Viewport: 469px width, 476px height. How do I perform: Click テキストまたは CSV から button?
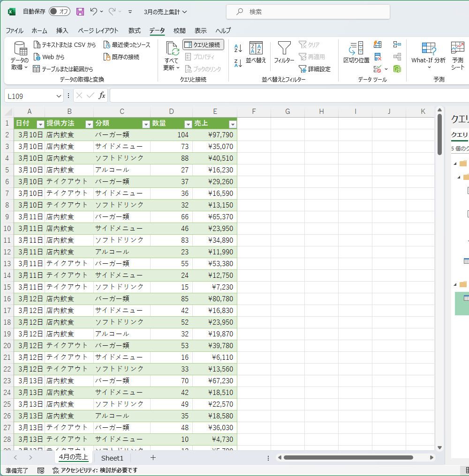pyautogui.click(x=65, y=45)
